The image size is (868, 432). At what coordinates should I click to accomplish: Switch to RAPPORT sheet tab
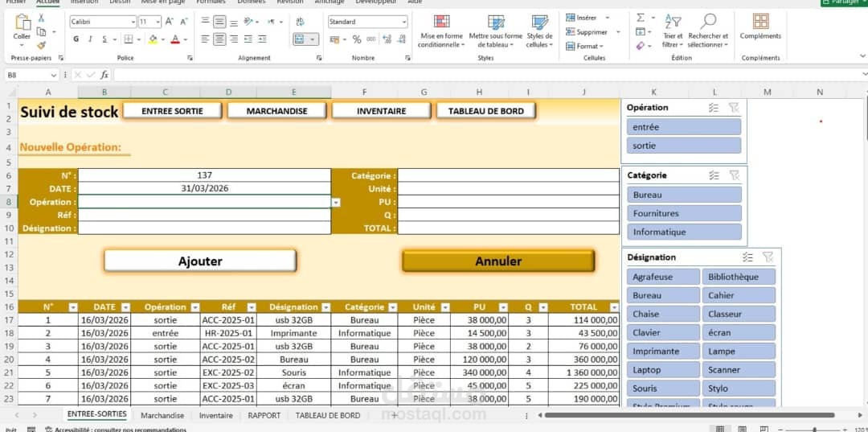264,415
